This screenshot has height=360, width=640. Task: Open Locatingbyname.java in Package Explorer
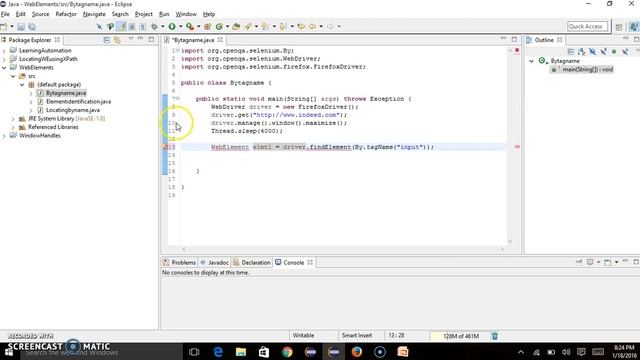point(73,110)
